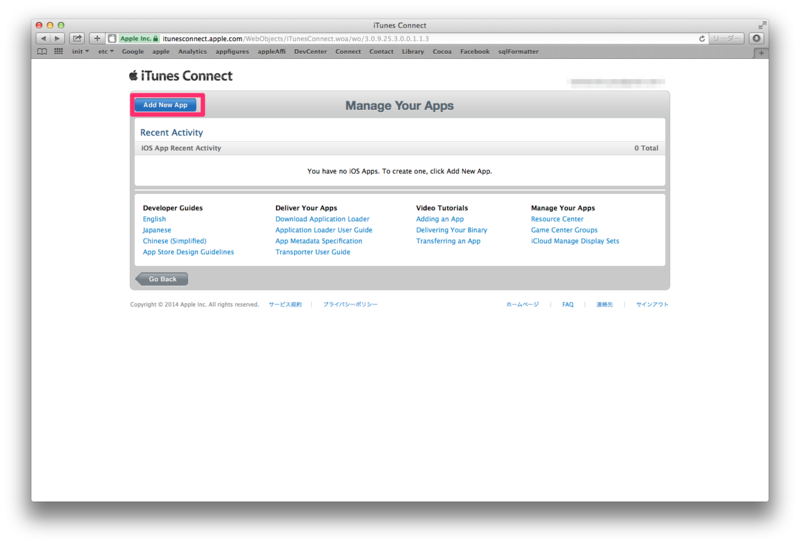
Task: Click the Apple logo beside iTunes Connect
Action: [133, 76]
